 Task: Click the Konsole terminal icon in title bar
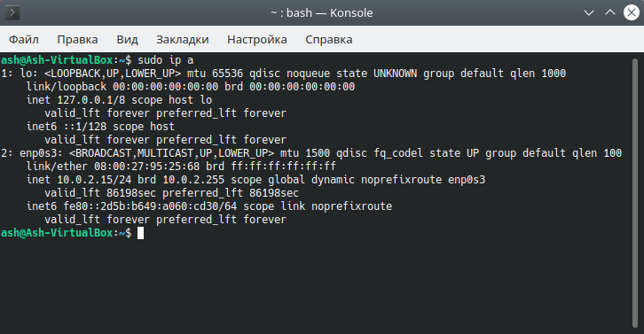(x=12, y=12)
